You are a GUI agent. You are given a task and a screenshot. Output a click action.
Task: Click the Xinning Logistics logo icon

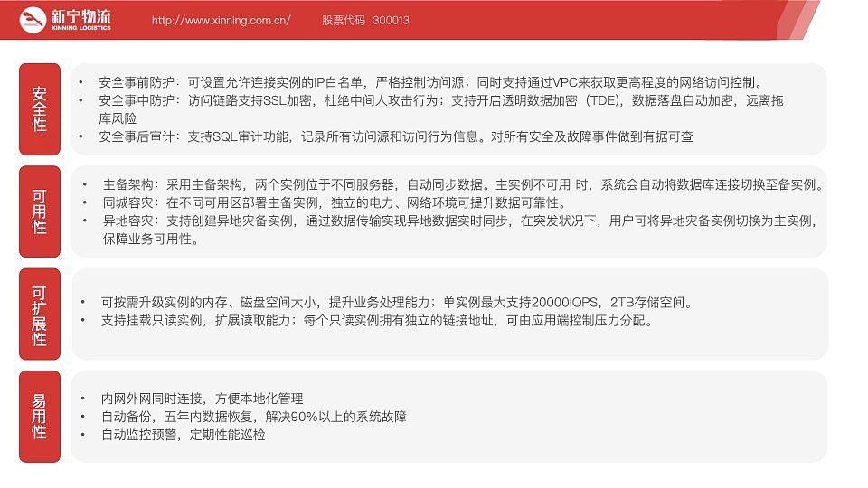[x=33, y=20]
